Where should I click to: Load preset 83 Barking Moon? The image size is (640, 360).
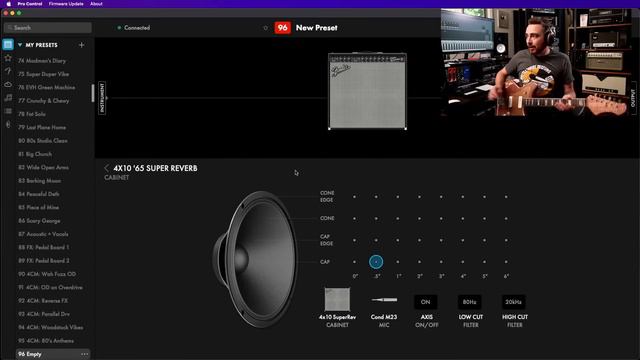point(40,180)
